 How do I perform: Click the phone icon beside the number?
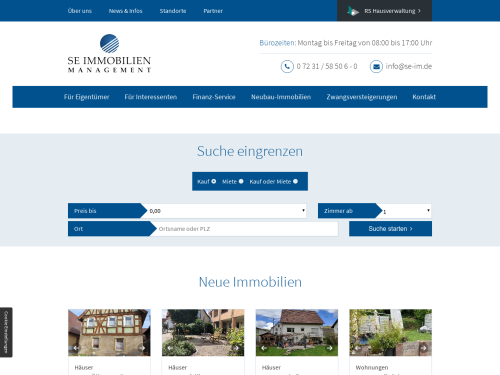tap(287, 67)
